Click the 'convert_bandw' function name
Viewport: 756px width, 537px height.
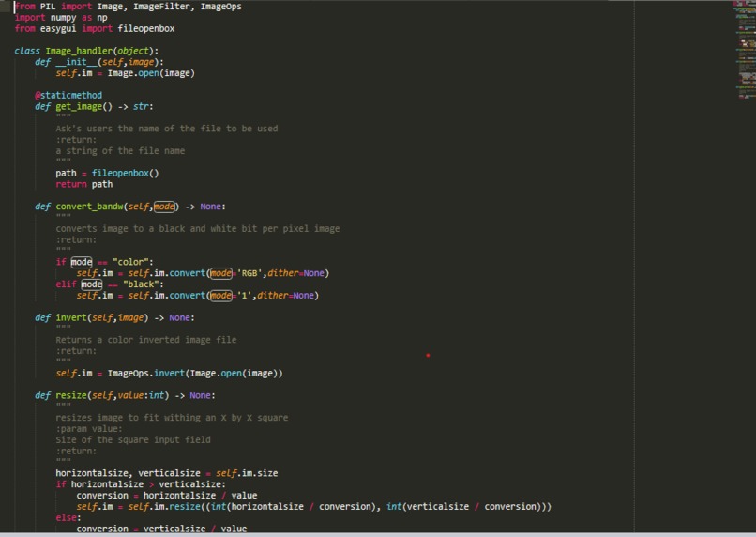(89, 207)
